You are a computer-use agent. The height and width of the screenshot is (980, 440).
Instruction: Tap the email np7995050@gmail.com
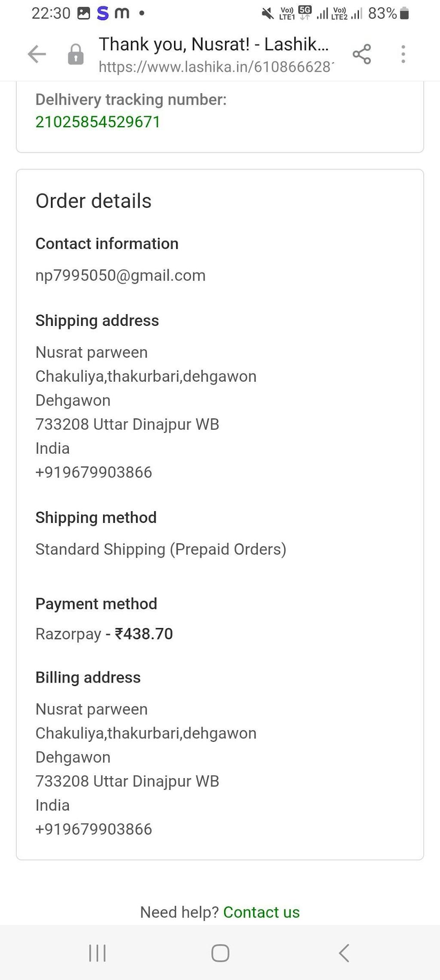pos(120,275)
